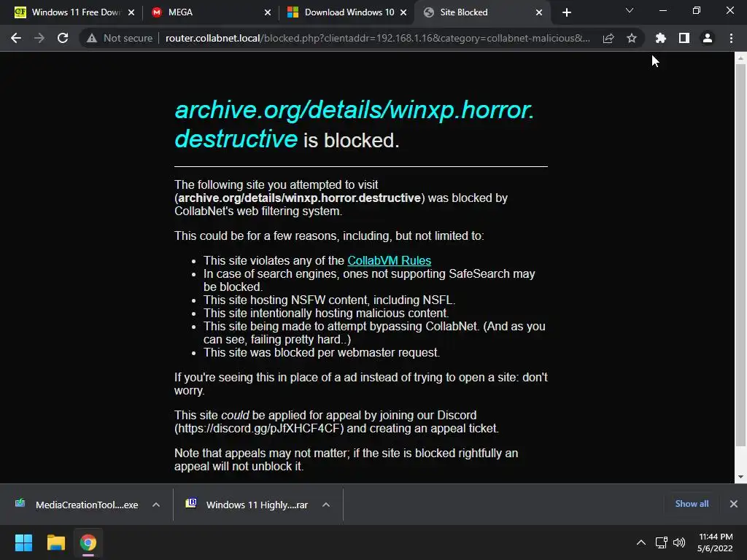Reload the blocked page
The image size is (747, 560).
(63, 38)
